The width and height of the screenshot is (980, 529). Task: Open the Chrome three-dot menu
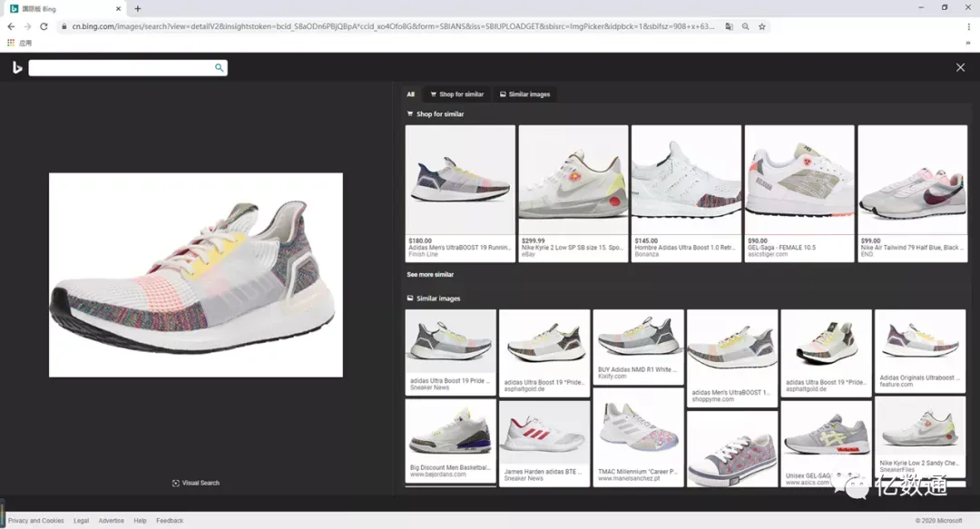968,26
